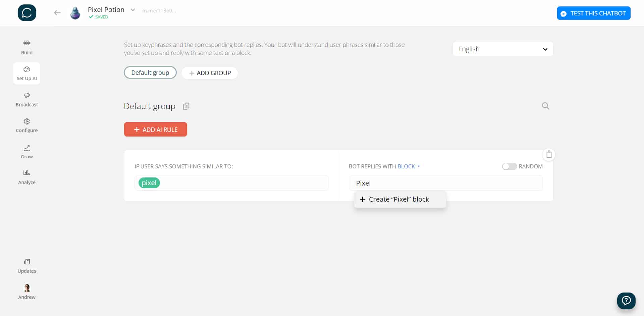644x316 pixels.
Task: Open the help chat widget
Action: (626, 301)
